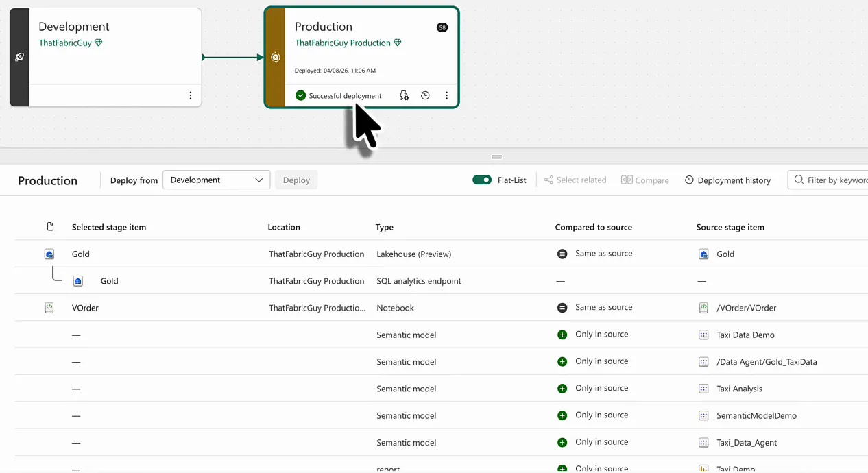
Task: Click the target icon on the Production stage
Action: (276, 58)
